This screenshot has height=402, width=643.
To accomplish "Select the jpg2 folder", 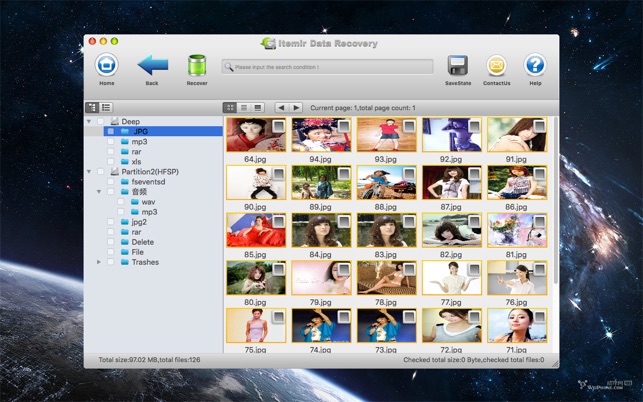I will (139, 222).
